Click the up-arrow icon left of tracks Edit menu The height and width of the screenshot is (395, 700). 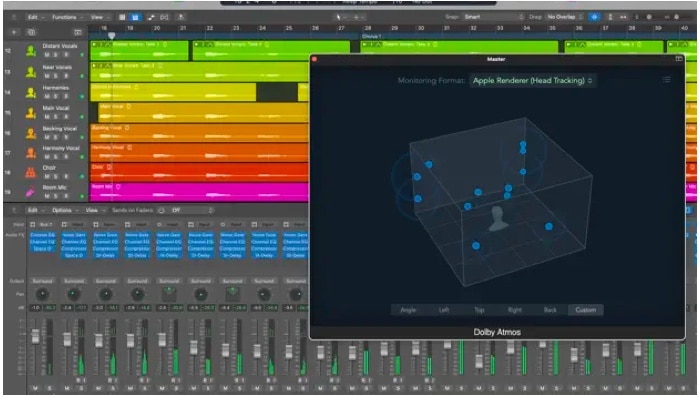pyautogui.click(x=14, y=17)
